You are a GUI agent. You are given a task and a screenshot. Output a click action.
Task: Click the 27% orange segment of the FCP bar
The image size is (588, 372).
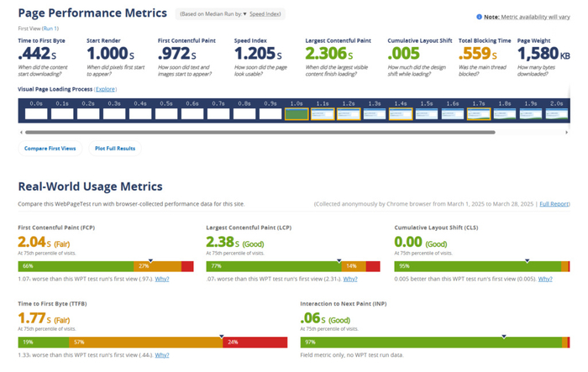pos(158,266)
